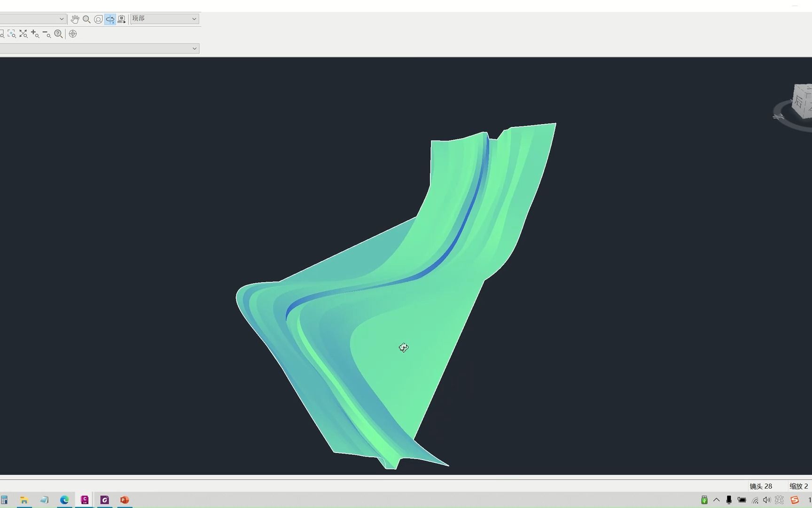Viewport: 812px width, 508px height.
Task: Toggle the highlighted orbit mode off
Action: [x=110, y=19]
